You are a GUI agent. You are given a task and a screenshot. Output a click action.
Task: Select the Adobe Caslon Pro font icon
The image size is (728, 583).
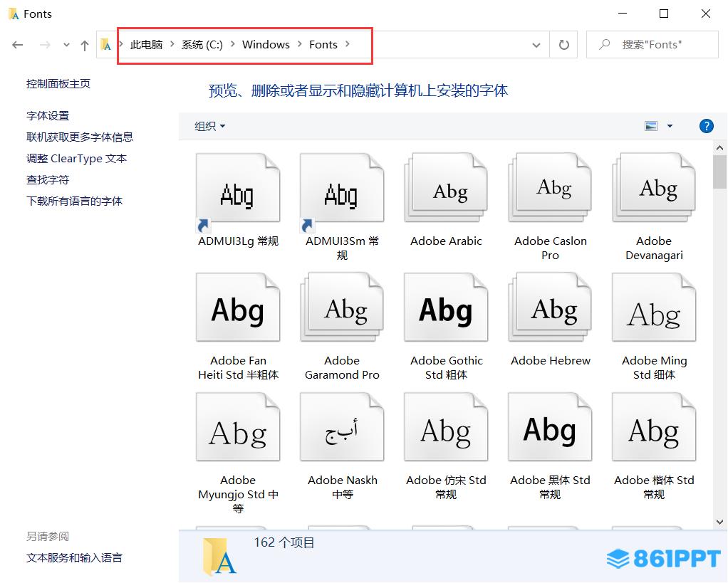click(x=550, y=187)
